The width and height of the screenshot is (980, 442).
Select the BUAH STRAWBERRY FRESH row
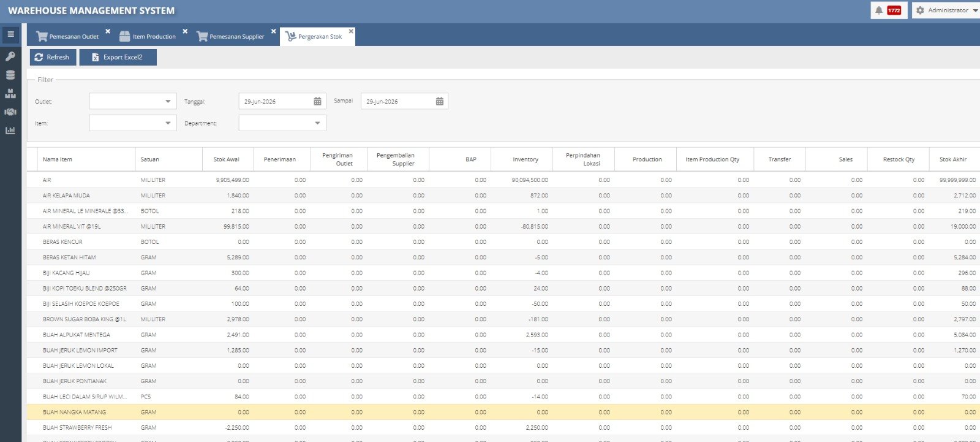[503, 428]
